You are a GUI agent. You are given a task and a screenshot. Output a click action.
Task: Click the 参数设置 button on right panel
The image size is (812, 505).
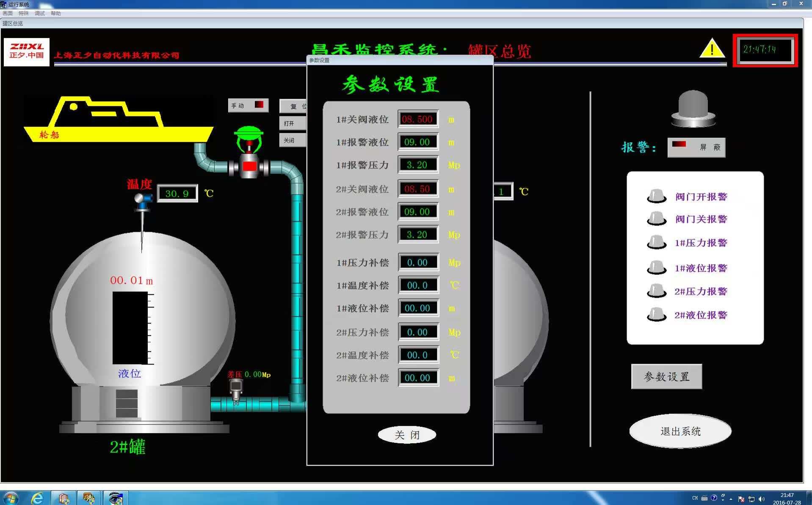(x=666, y=376)
